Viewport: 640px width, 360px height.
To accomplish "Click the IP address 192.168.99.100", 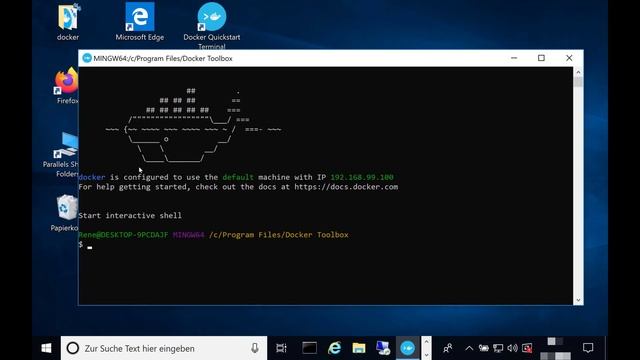I will click(x=362, y=177).
